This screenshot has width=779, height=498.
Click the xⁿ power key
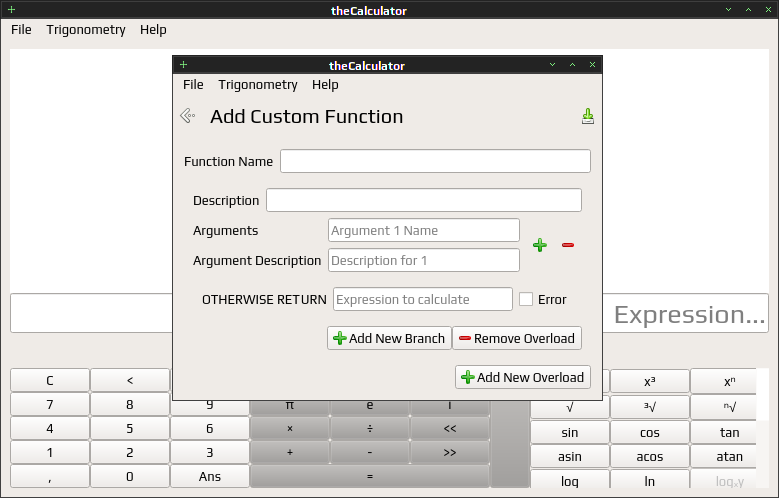724,381
